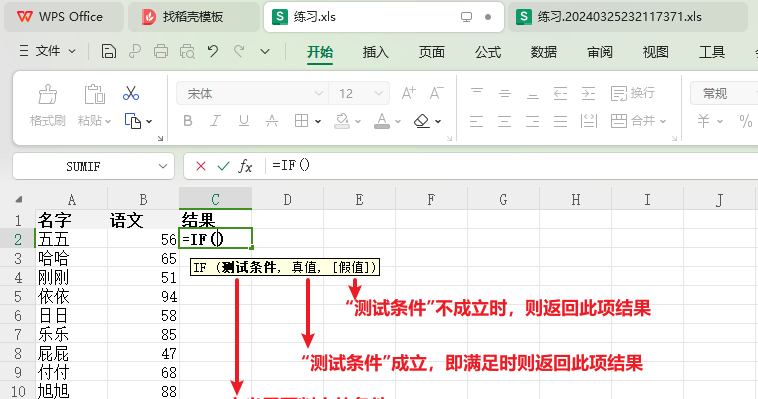Select the Cut scissors icon
The width and height of the screenshot is (758, 399).
coord(131,93)
